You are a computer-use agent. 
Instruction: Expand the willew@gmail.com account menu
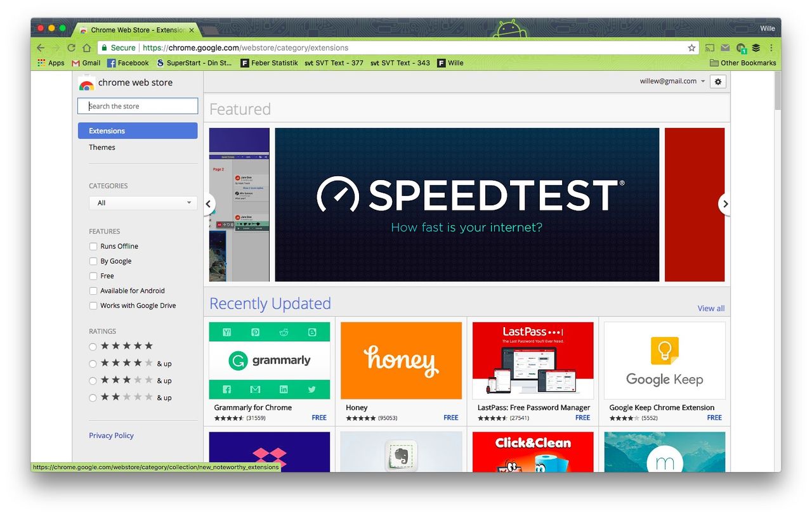(x=672, y=81)
